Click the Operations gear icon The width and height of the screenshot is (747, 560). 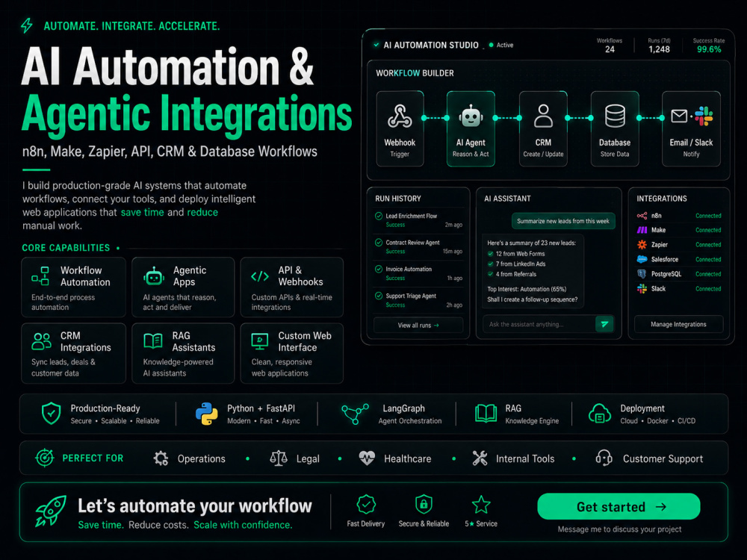[161, 458]
